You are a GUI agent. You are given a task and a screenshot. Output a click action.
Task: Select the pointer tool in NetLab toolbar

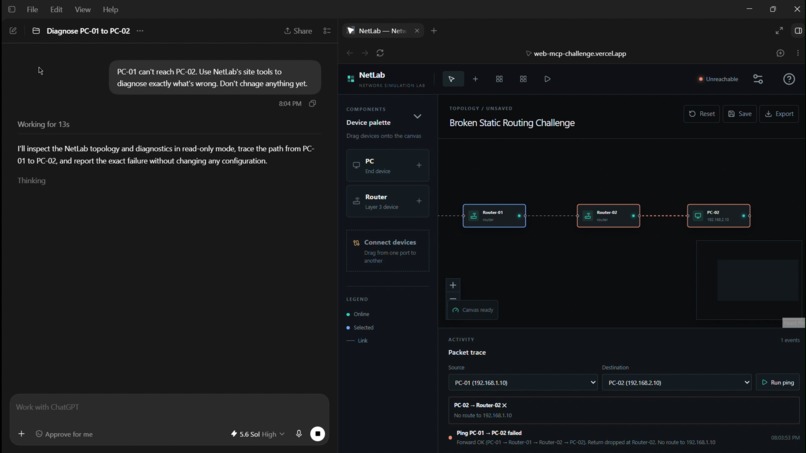point(452,79)
